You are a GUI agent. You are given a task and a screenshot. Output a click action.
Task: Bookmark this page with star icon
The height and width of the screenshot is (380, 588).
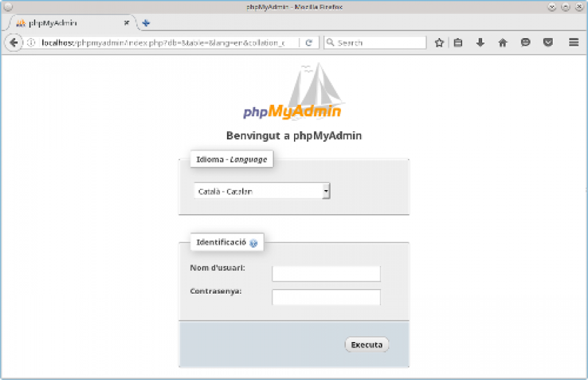click(x=439, y=43)
